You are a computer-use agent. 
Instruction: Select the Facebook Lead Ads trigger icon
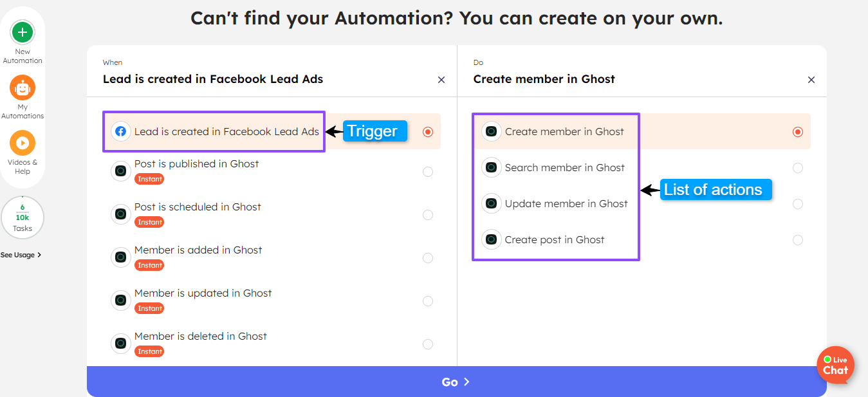tap(121, 131)
